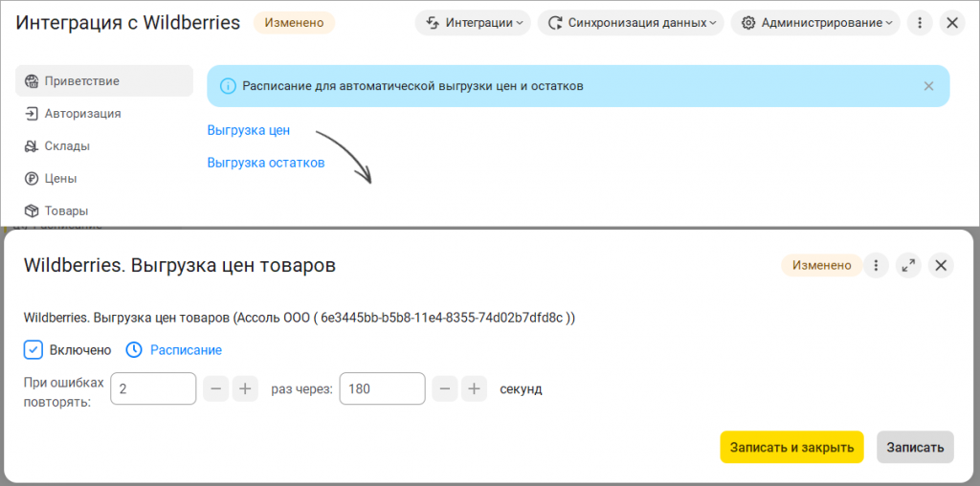Click the box icon beside Товары
The width and height of the screenshot is (980, 486).
[32, 210]
